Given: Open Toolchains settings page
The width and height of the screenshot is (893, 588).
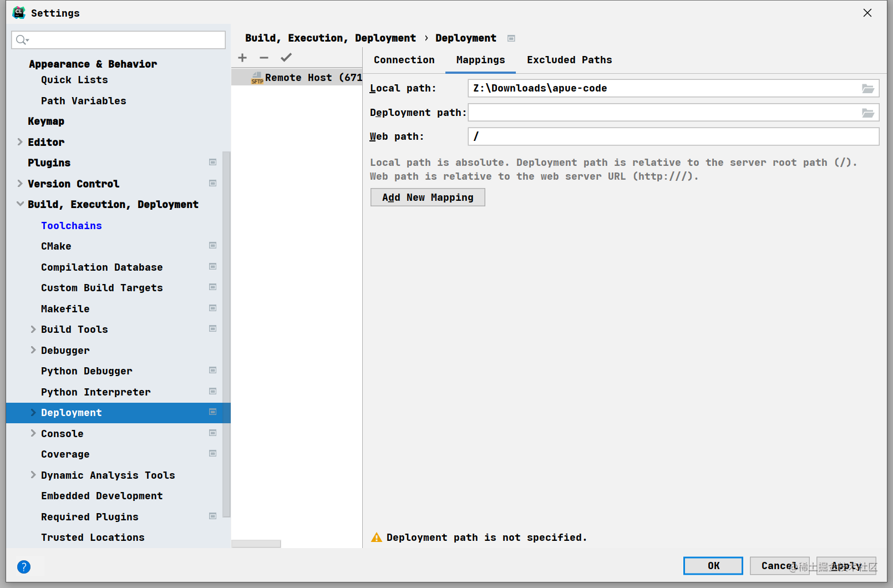Looking at the screenshot, I should 72,226.
